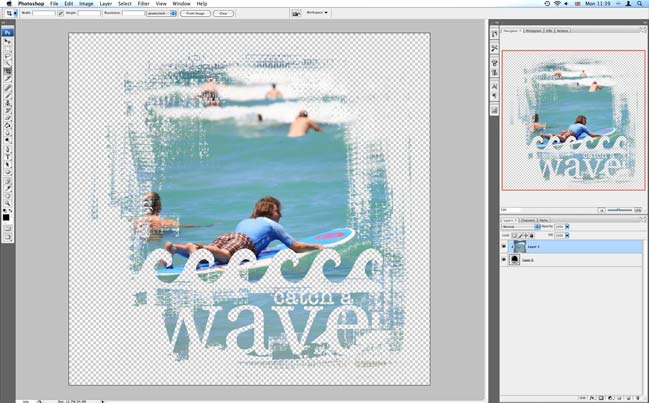This screenshot has height=403, width=649.
Task: Open the Window menu
Action: click(x=181, y=3)
